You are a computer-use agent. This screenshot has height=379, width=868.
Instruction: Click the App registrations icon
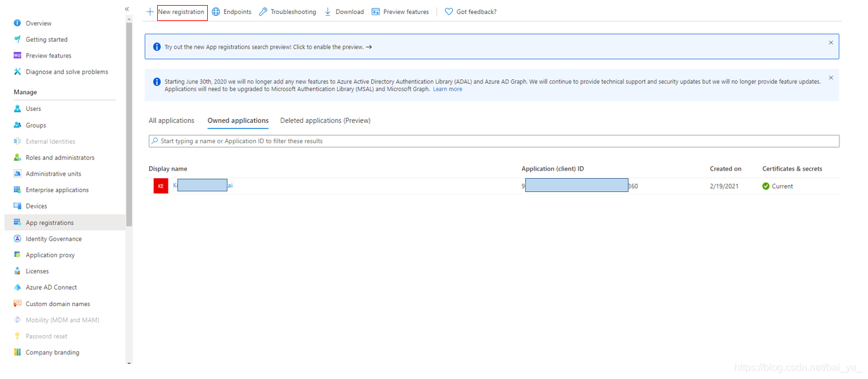(18, 222)
